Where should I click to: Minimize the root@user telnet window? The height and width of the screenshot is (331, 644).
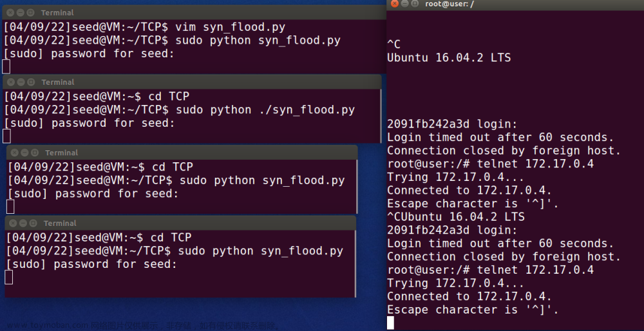coord(405,4)
